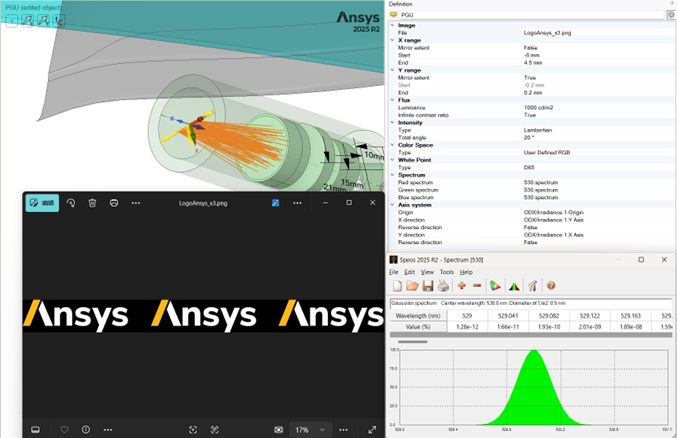
Task: Click the settings icon beside PGU name field
Action: click(x=671, y=15)
